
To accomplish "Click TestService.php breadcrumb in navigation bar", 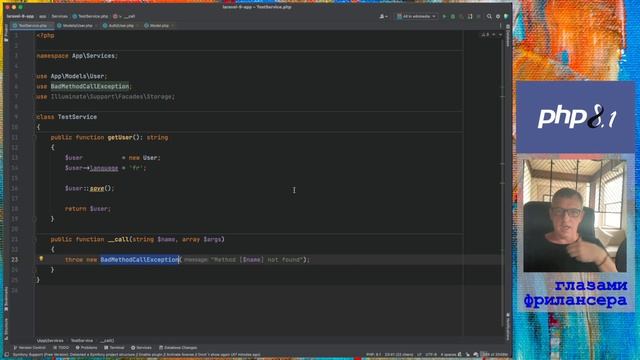I will (x=90, y=16).
